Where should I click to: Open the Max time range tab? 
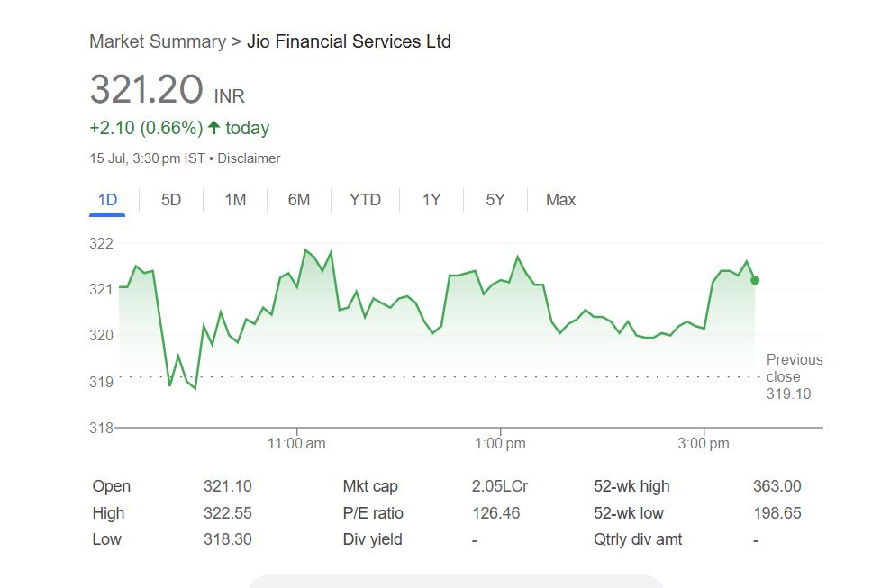click(x=560, y=200)
